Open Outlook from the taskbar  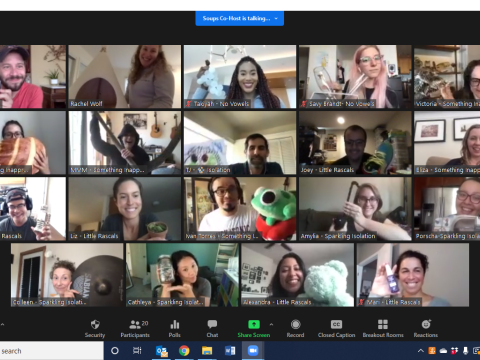[162, 351]
